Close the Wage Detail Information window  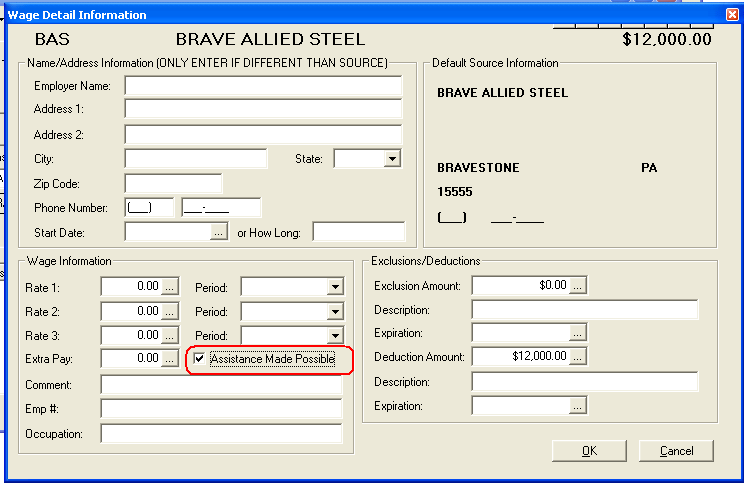(732, 15)
